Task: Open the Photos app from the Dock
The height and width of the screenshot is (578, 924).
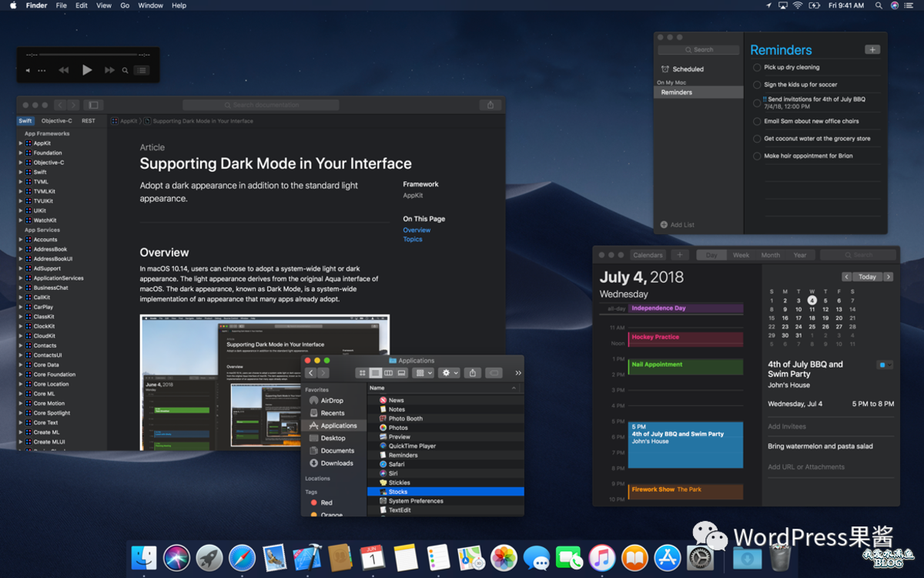Action: click(x=504, y=558)
